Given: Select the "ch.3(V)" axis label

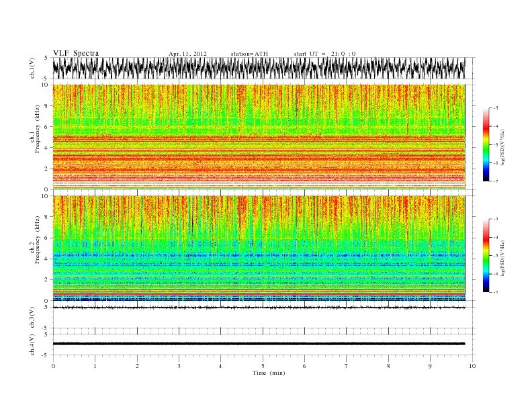Looking at the screenshot, I should (x=32, y=318).
